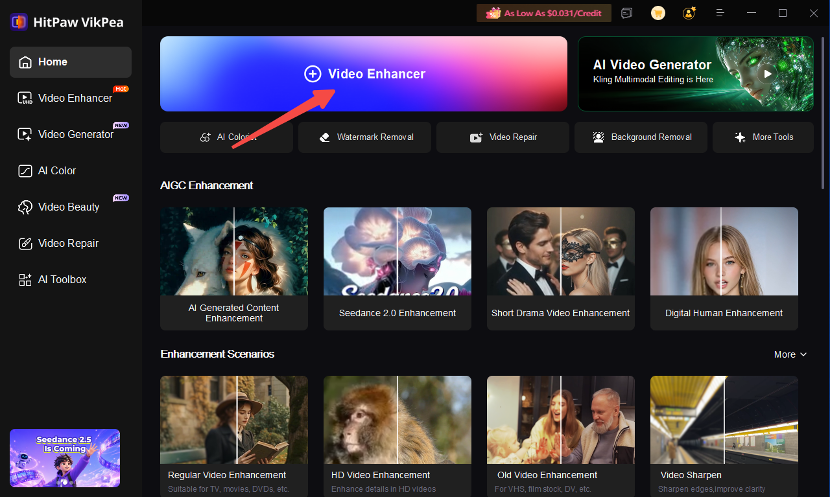Click the Video Repair camera icon
830x498 pixels.
point(476,138)
